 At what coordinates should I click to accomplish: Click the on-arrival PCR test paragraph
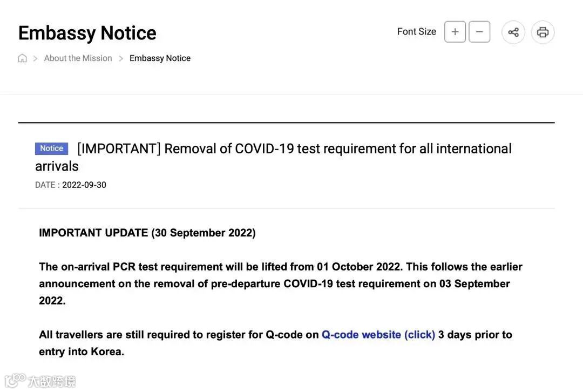[281, 283]
